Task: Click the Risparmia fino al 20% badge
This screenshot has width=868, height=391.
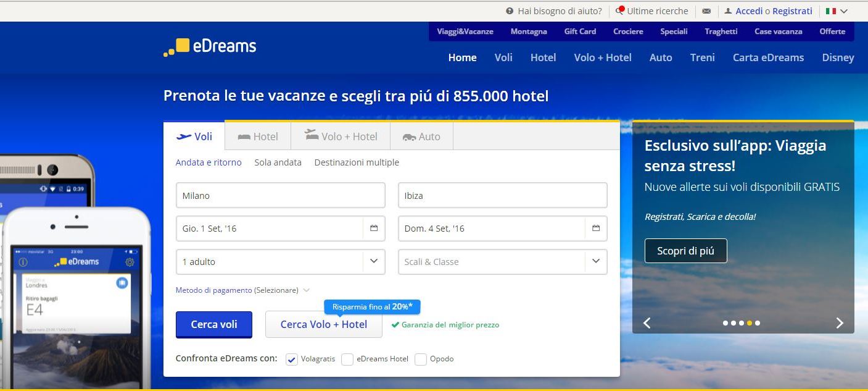Action: click(372, 307)
